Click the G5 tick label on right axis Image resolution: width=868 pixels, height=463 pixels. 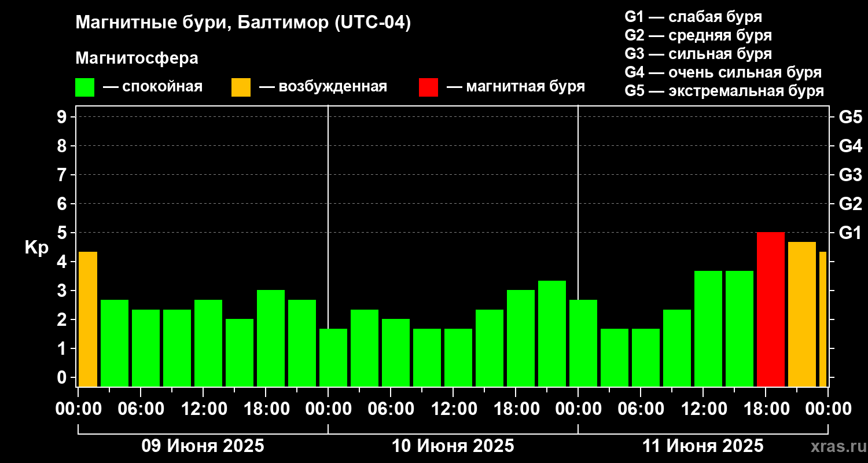(851, 117)
